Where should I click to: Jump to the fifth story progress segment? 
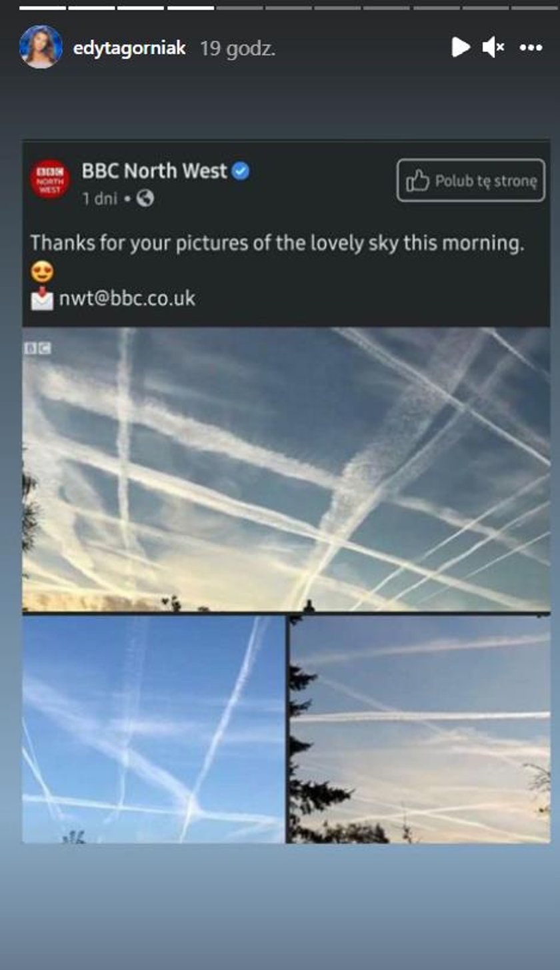[x=239, y=8]
